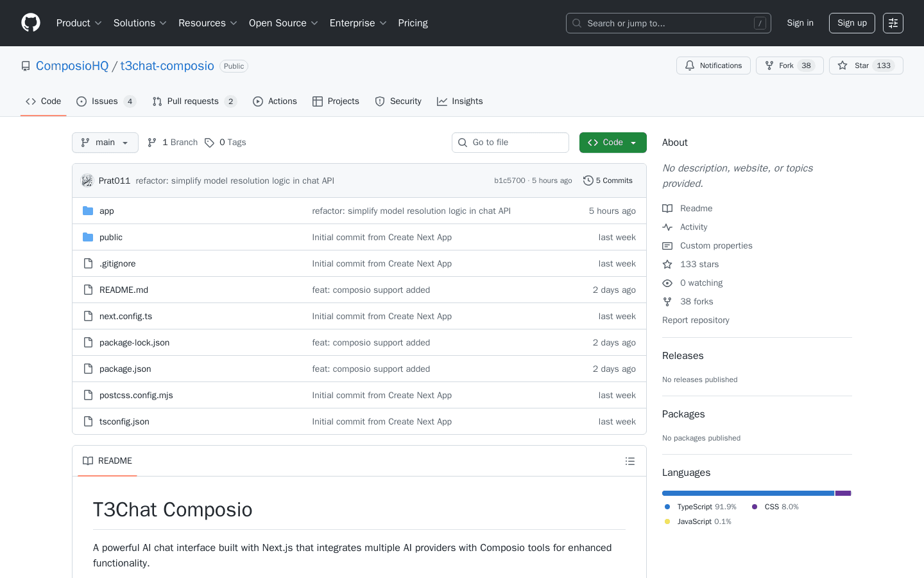Screen dimensions: 924x578
Task: Open the package.json file
Action: tap(124, 369)
